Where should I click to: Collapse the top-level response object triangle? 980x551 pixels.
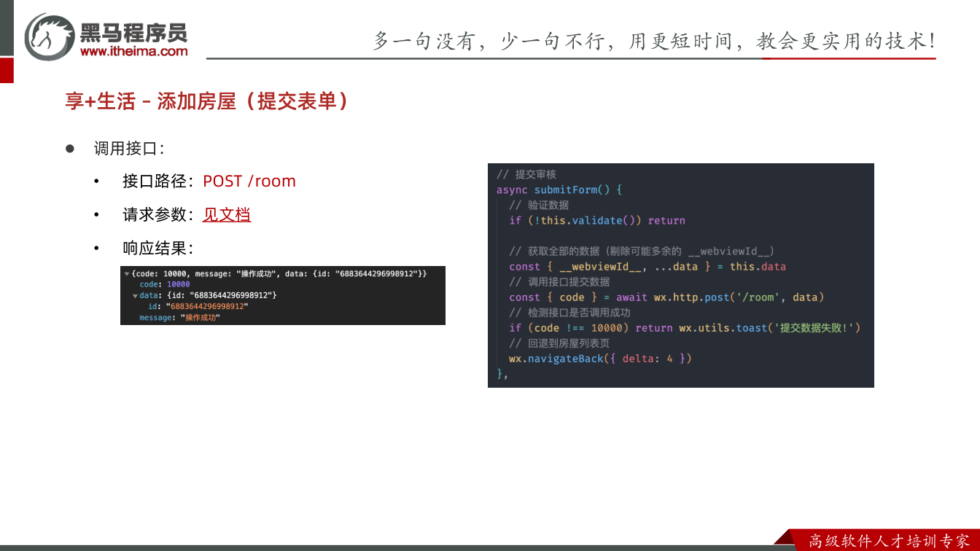(x=127, y=274)
